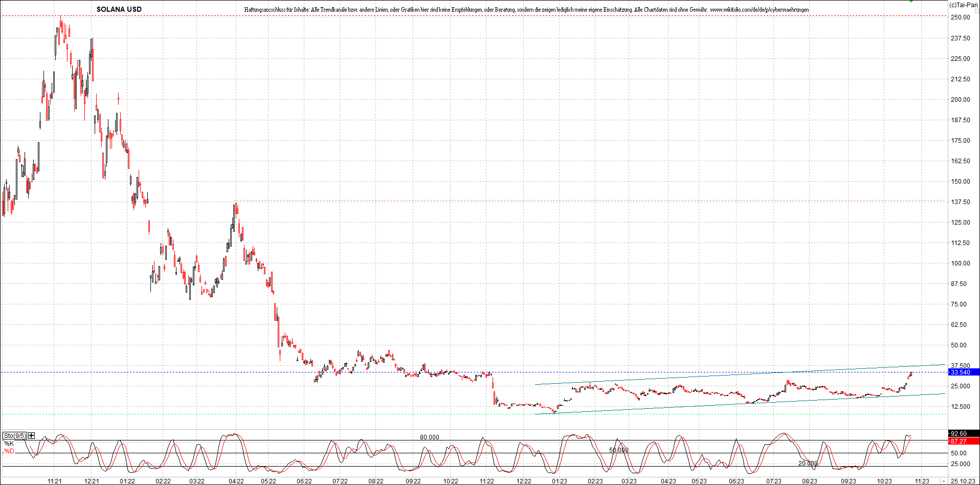Select the %D stochastic line label
The width and height of the screenshot is (980, 485).
[9, 451]
